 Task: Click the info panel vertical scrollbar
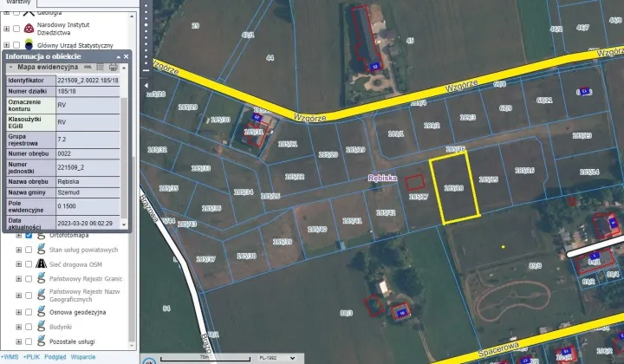[x=124, y=158]
